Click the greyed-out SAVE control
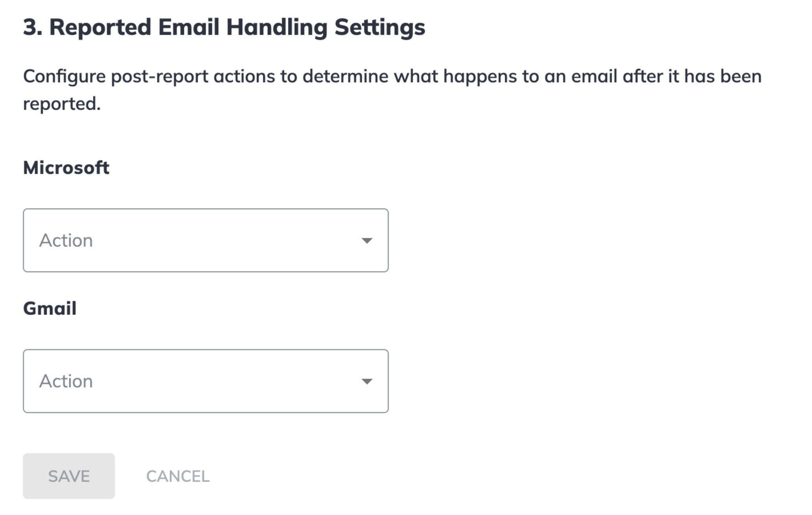The image size is (812, 515). (x=68, y=476)
